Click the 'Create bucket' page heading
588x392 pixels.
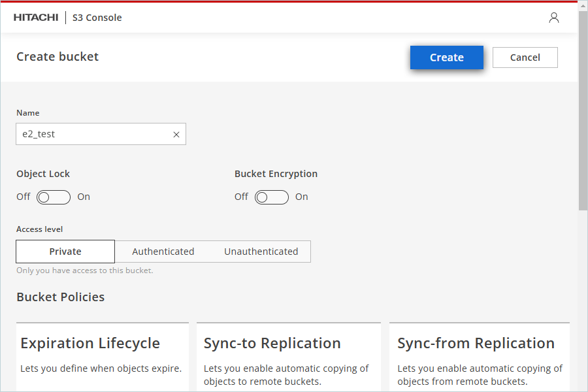(x=57, y=57)
